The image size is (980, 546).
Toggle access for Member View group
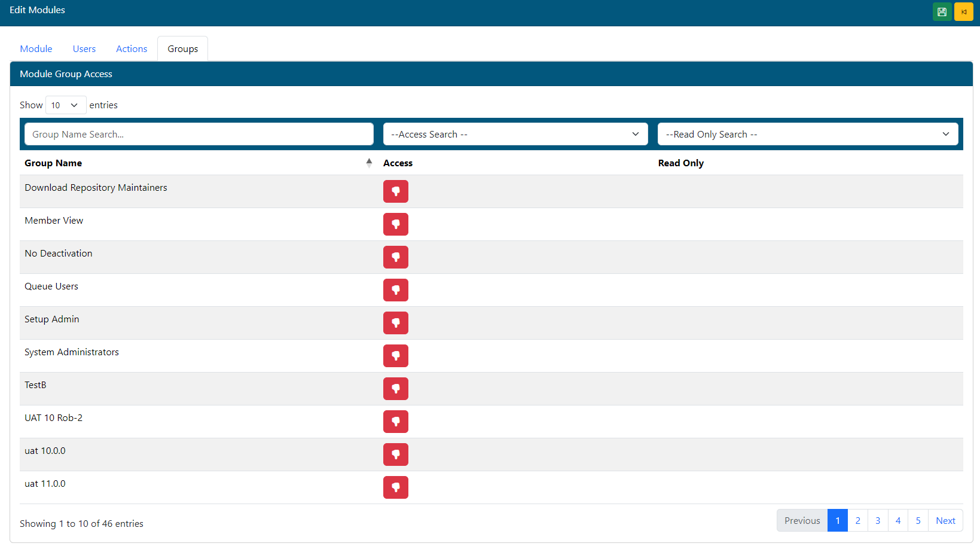click(395, 224)
